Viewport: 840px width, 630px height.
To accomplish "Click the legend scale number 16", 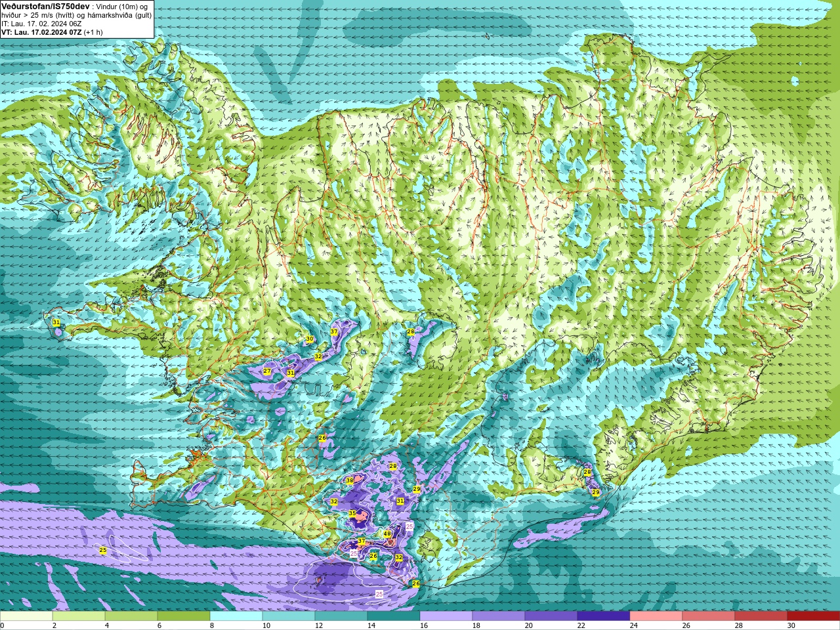I will click(423, 625).
